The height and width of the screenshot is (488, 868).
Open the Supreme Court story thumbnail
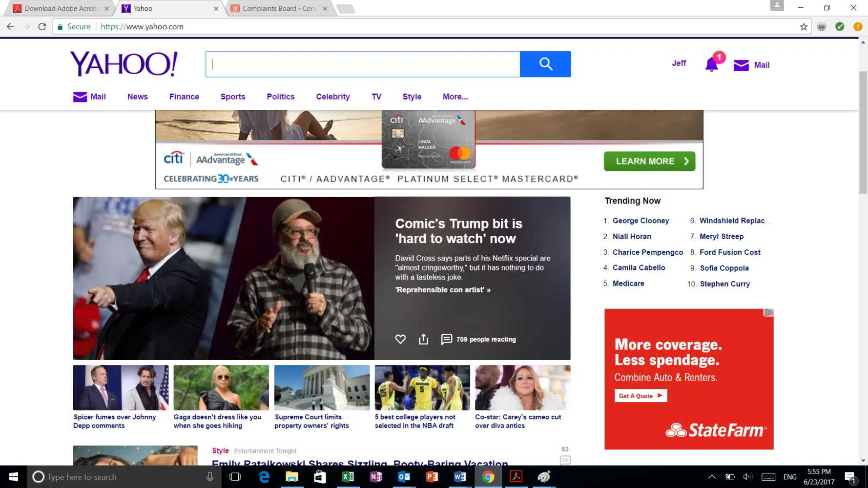(322, 387)
